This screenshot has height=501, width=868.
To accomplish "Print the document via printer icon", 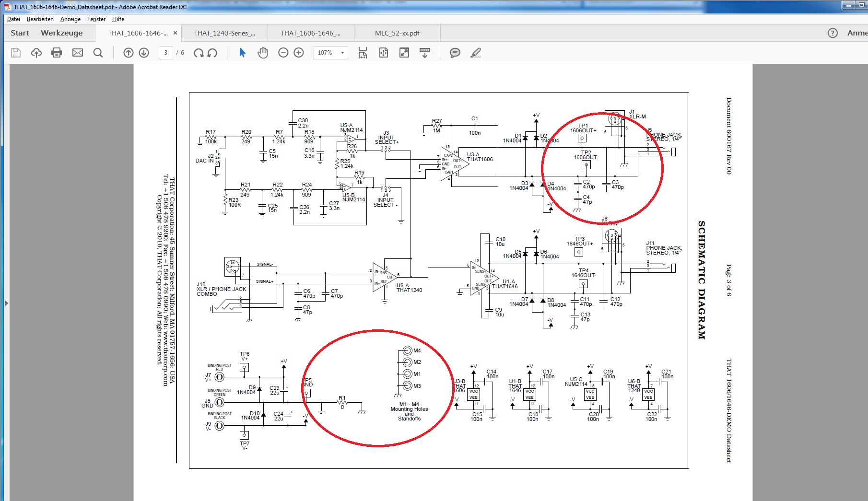I will 57,53.
